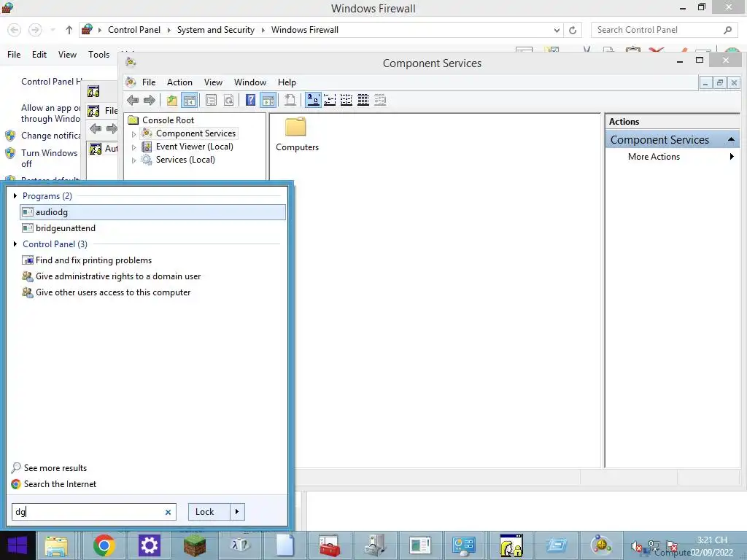
Task: Click Control Panel in the breadcrumb
Action: point(134,29)
